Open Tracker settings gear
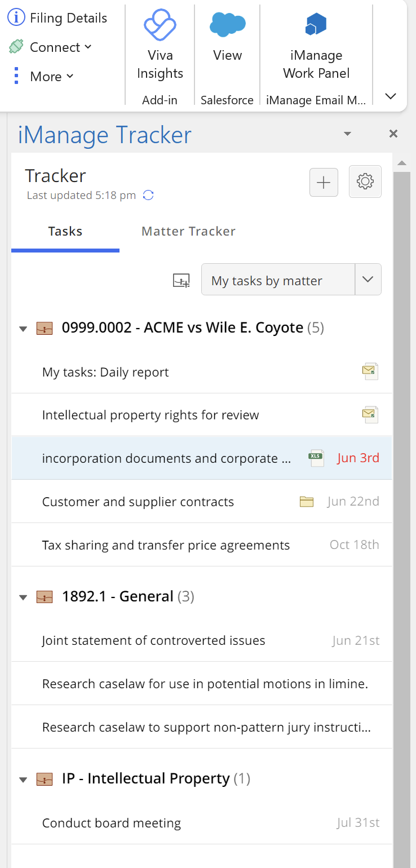The image size is (416, 868). click(365, 181)
